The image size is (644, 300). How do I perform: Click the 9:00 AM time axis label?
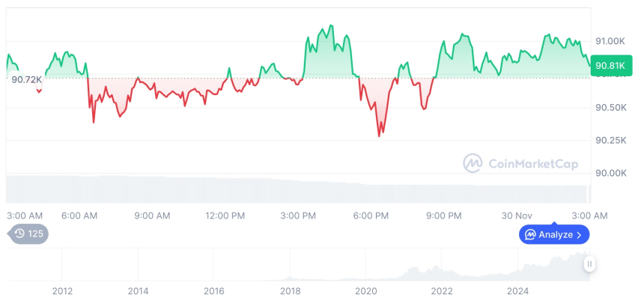[152, 215]
